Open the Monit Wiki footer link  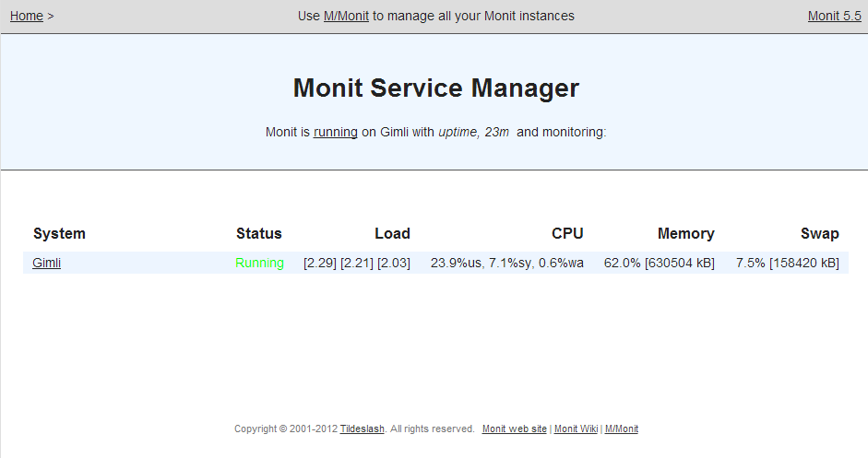point(576,429)
